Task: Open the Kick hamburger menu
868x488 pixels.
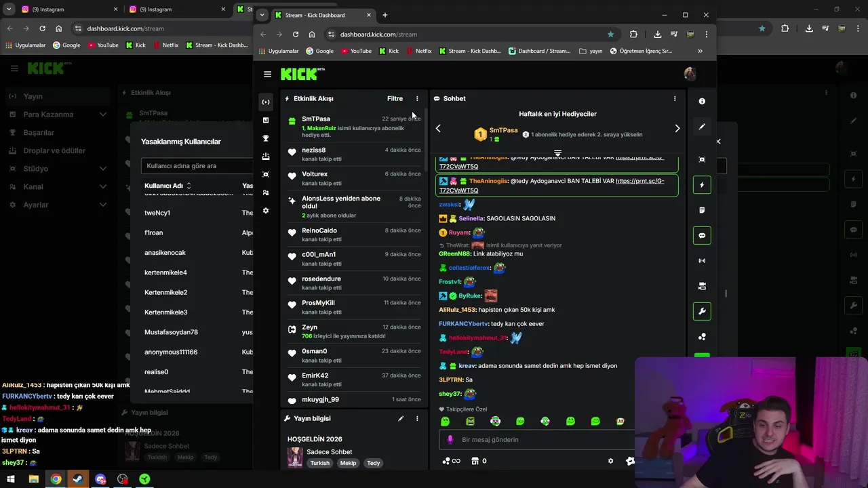Action: [x=267, y=74]
